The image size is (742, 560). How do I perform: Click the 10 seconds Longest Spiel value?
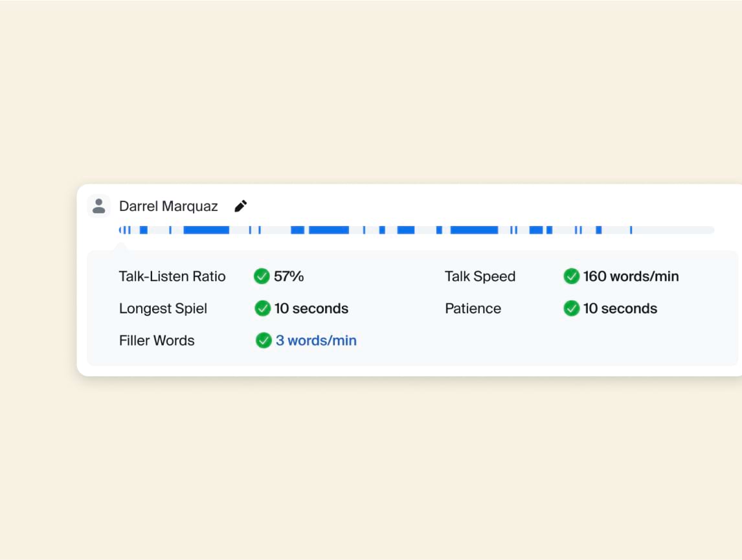pyautogui.click(x=311, y=309)
